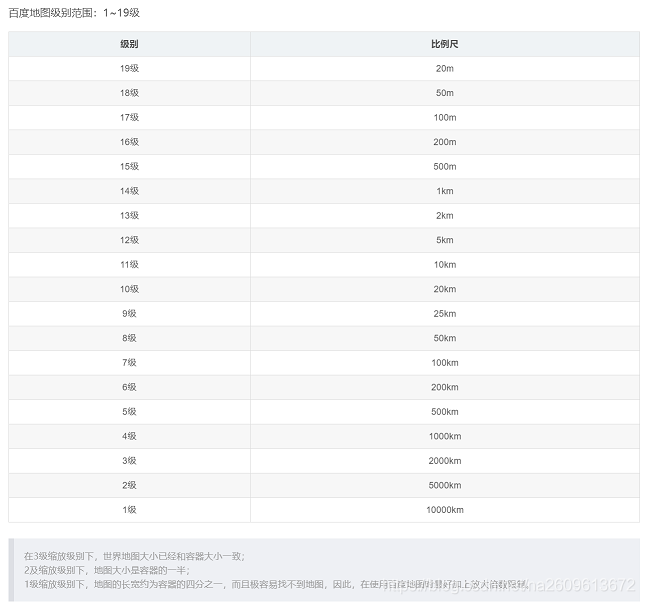Select the '17级' cell
The width and height of the screenshot is (645, 604).
[129, 117]
